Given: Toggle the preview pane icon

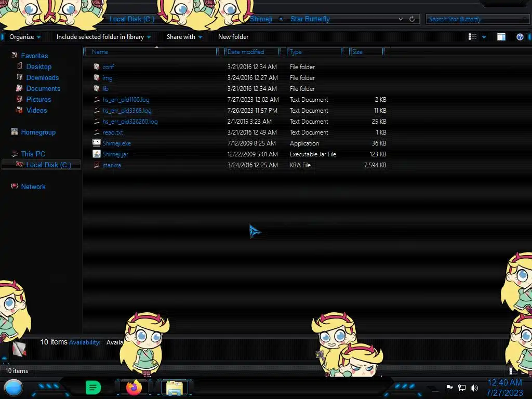Looking at the screenshot, I should click(501, 37).
